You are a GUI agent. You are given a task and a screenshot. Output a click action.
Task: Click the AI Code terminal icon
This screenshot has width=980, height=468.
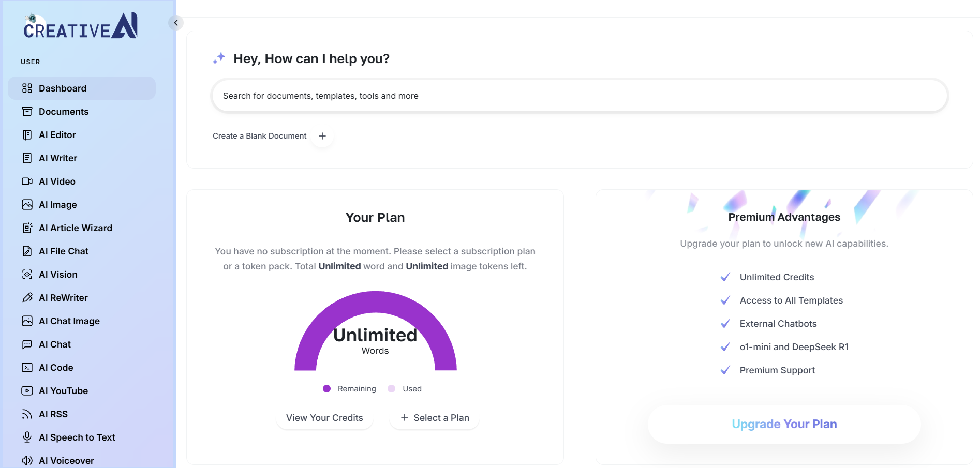(27, 368)
